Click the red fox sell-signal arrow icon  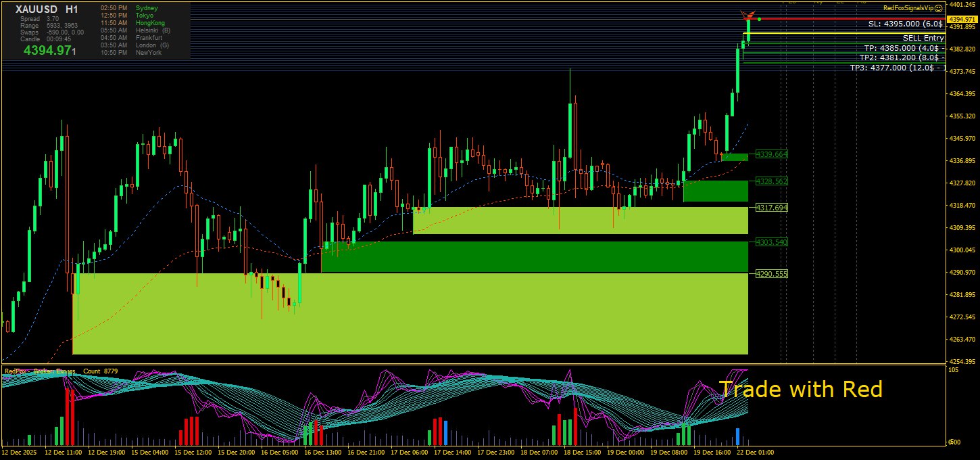point(747,16)
